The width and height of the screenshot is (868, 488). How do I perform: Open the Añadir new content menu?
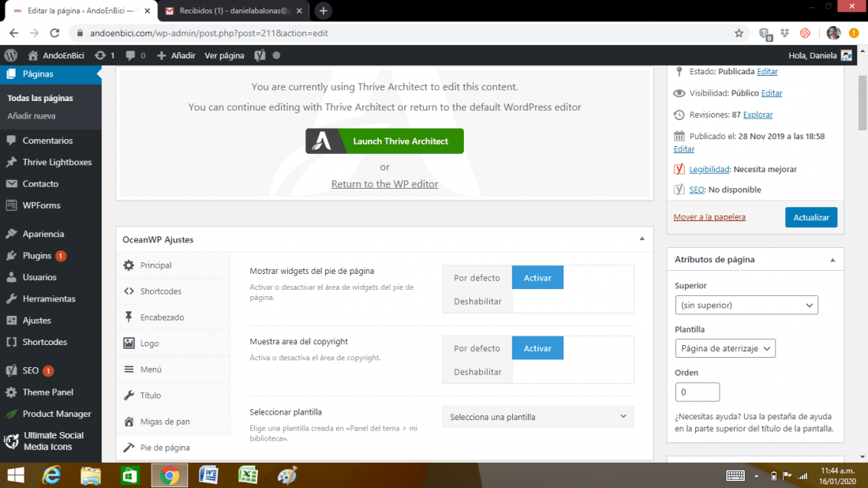click(176, 55)
